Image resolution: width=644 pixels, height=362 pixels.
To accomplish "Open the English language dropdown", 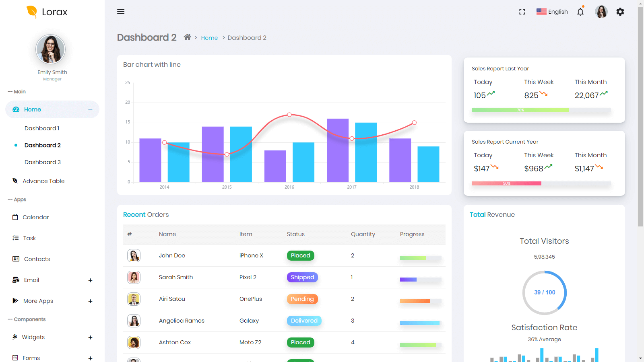I will [552, 12].
